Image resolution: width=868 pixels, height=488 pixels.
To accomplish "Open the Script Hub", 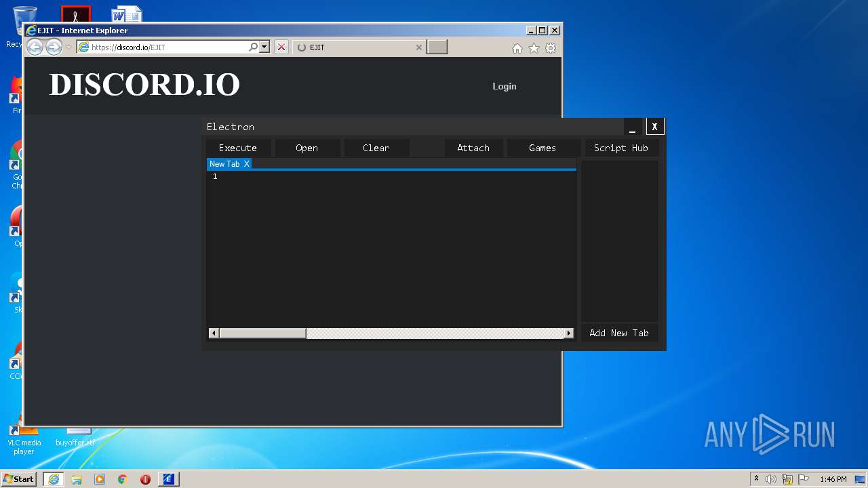I will [621, 148].
